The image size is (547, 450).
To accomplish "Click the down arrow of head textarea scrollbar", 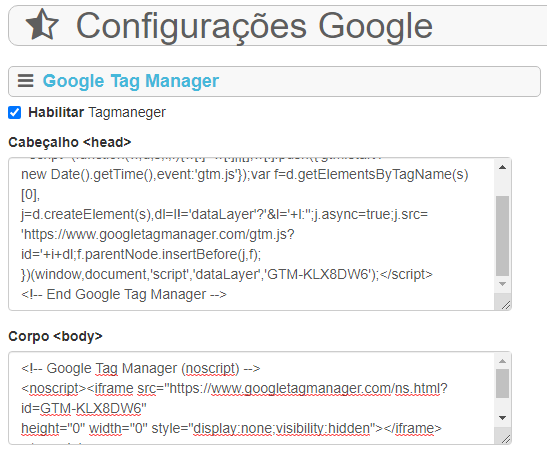I will coord(502,284).
